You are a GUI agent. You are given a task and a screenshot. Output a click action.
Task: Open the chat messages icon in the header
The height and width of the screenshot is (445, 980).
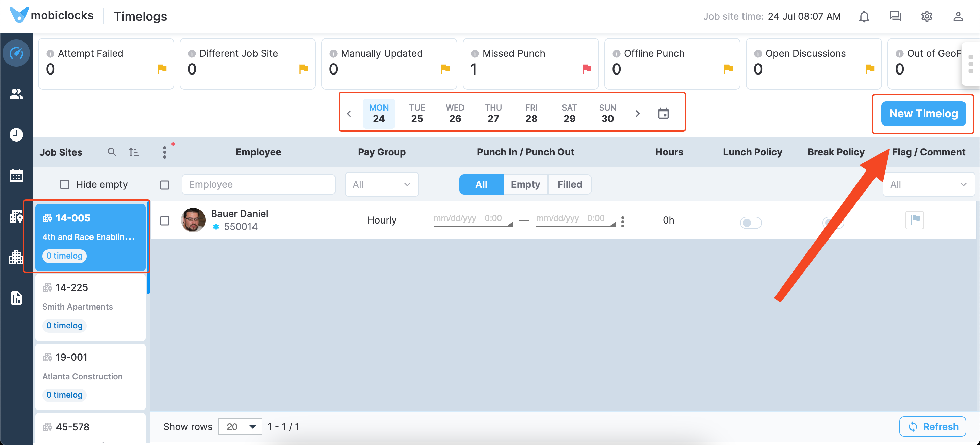coord(895,16)
